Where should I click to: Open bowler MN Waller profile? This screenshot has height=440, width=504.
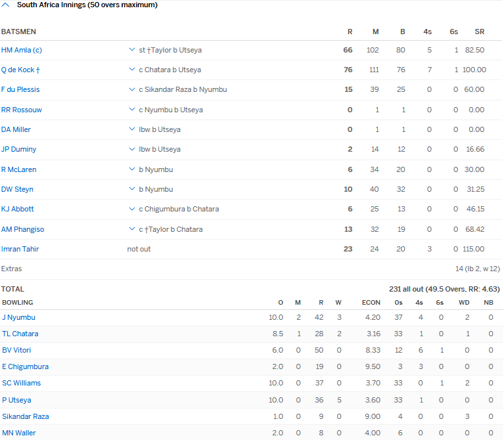[x=18, y=433]
